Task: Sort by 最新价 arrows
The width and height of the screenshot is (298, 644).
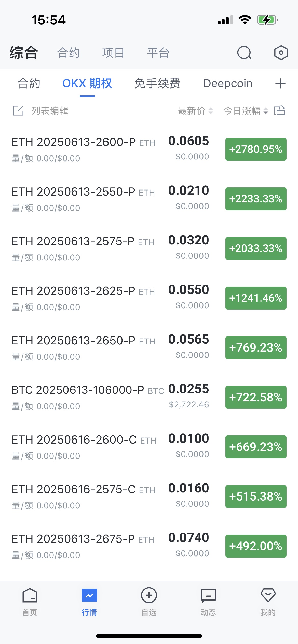Action: (x=211, y=111)
